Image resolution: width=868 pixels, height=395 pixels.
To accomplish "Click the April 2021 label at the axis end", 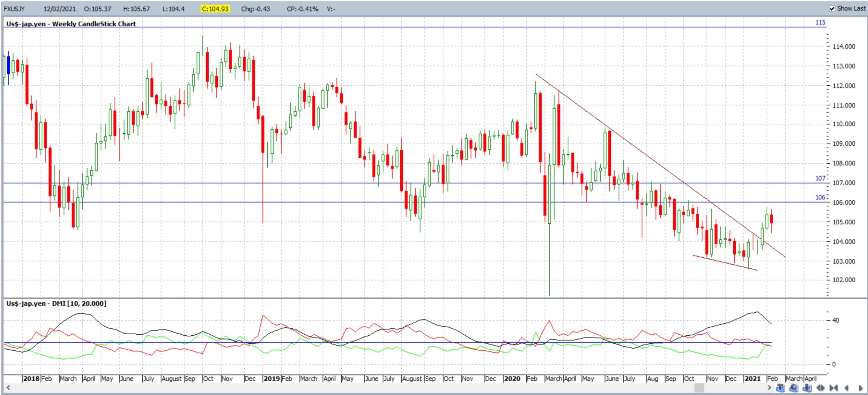I will (811, 379).
